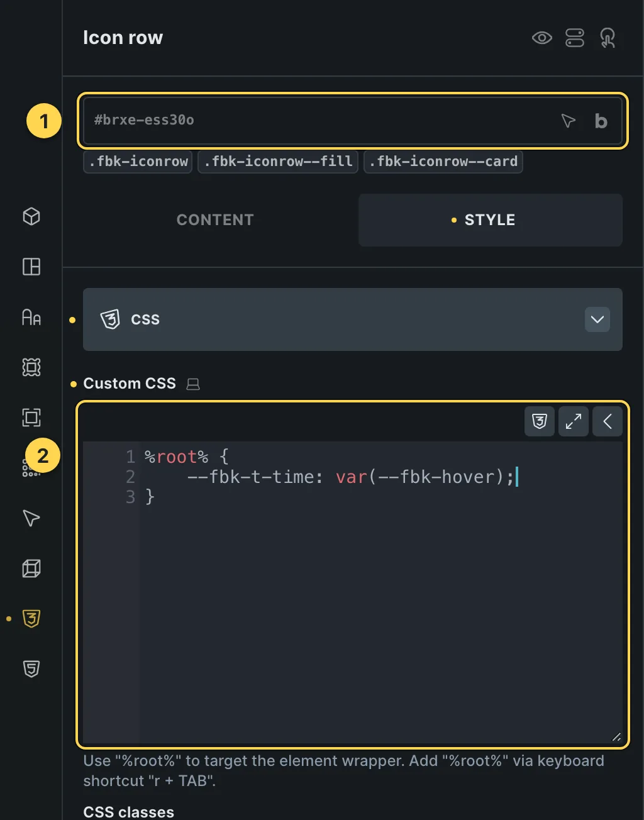
Task: Select the .fbk-iconrow--card class chip
Action: point(443,162)
